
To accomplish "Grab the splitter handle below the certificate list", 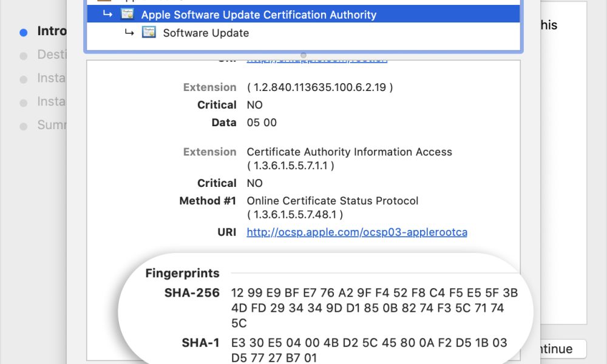I will tap(303, 55).
